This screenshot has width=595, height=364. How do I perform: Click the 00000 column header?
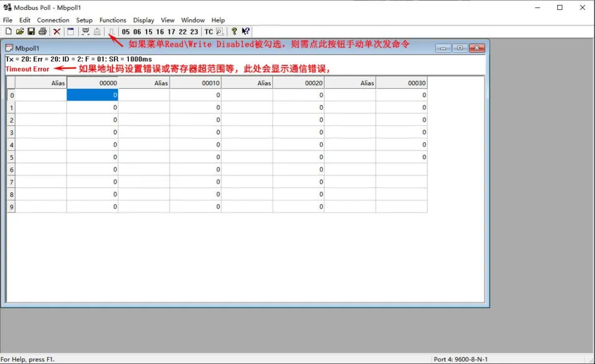(93, 83)
